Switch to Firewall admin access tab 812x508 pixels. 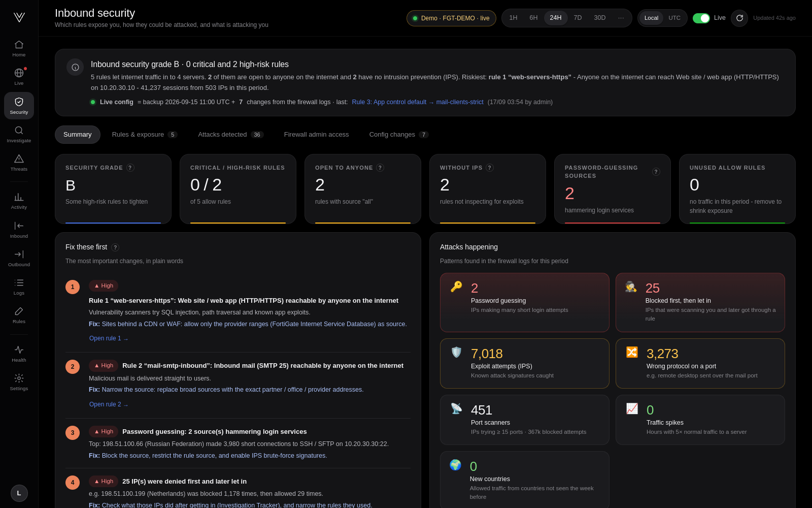(316, 135)
